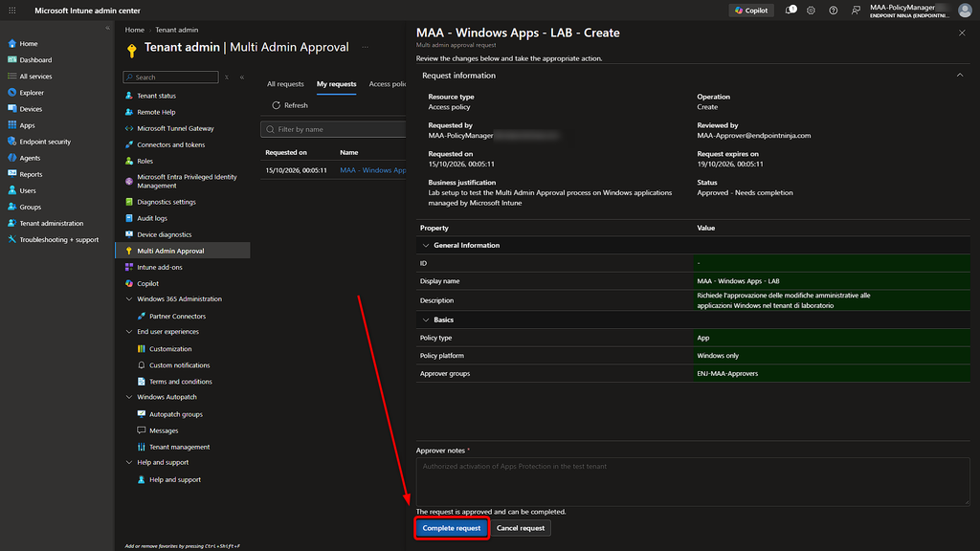Click the Cancel request button
The height and width of the screenshot is (551, 980).
(520, 528)
